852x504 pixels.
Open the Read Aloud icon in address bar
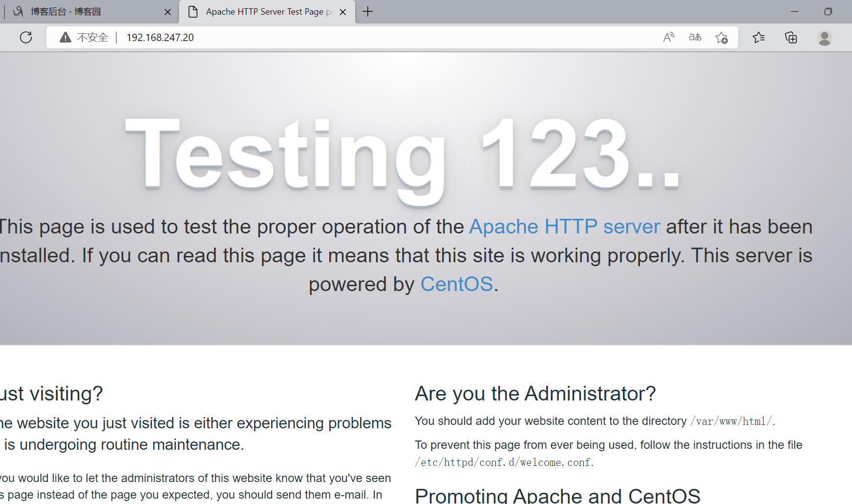click(x=669, y=37)
